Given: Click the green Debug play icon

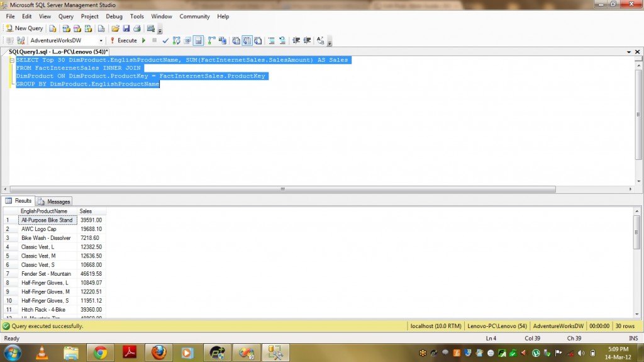Looking at the screenshot, I should [x=144, y=40].
